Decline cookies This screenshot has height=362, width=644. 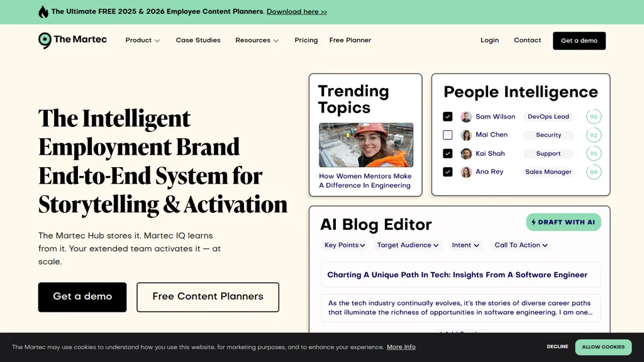pos(557,347)
